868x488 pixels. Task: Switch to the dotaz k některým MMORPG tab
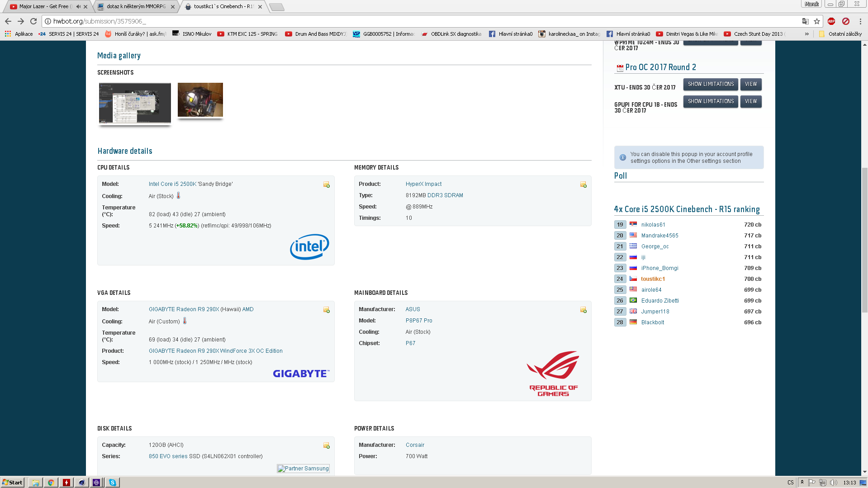coord(136,7)
